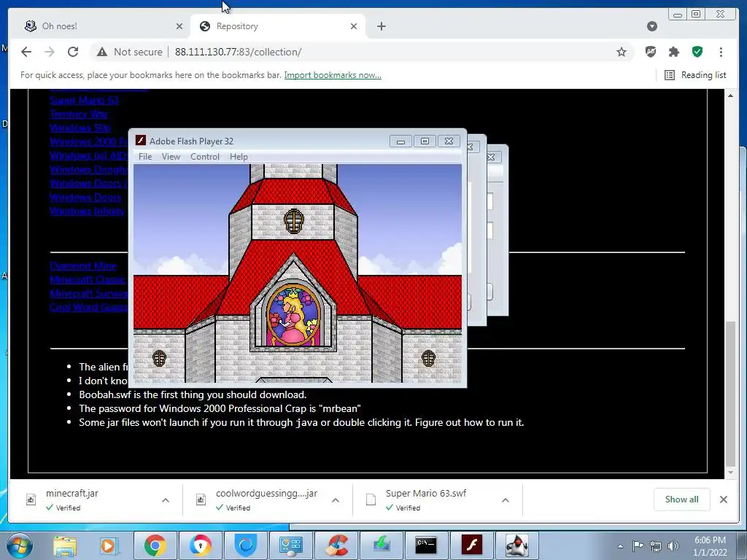Click the Adobe Flash Player title icon
747x560 pixels.
pyautogui.click(x=141, y=141)
